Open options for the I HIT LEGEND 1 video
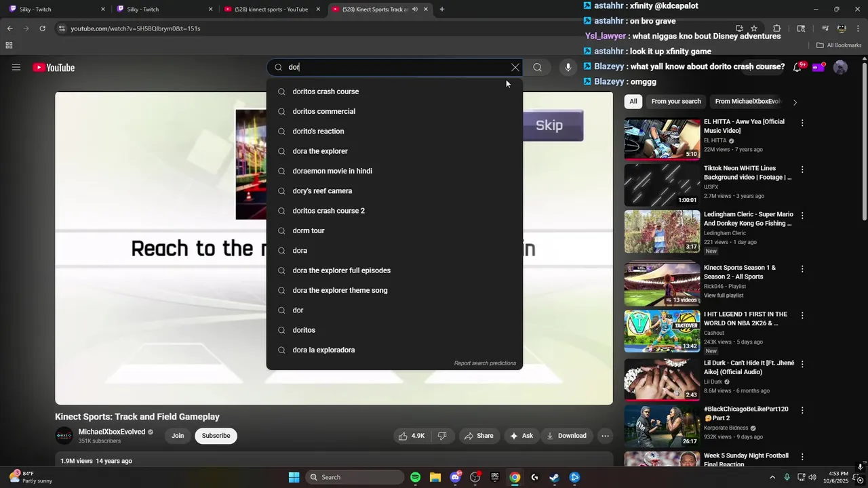The height and width of the screenshot is (488, 868). tap(802, 316)
